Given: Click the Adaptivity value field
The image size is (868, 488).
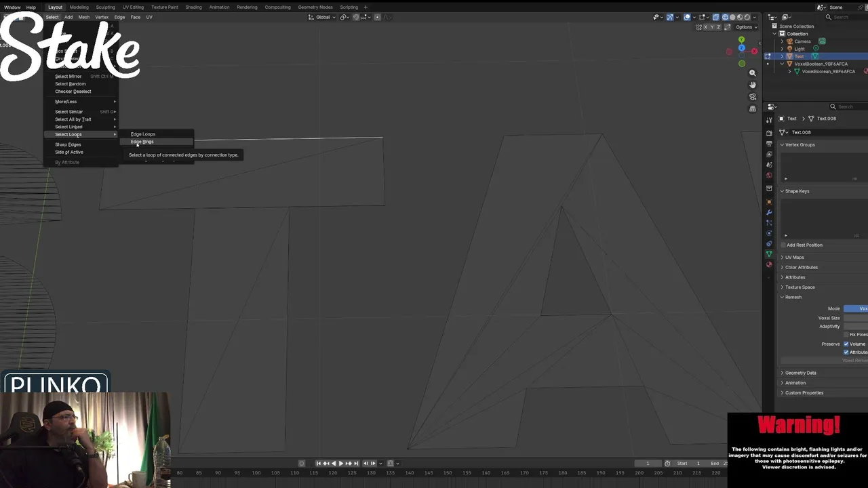Looking at the screenshot, I should tap(856, 327).
